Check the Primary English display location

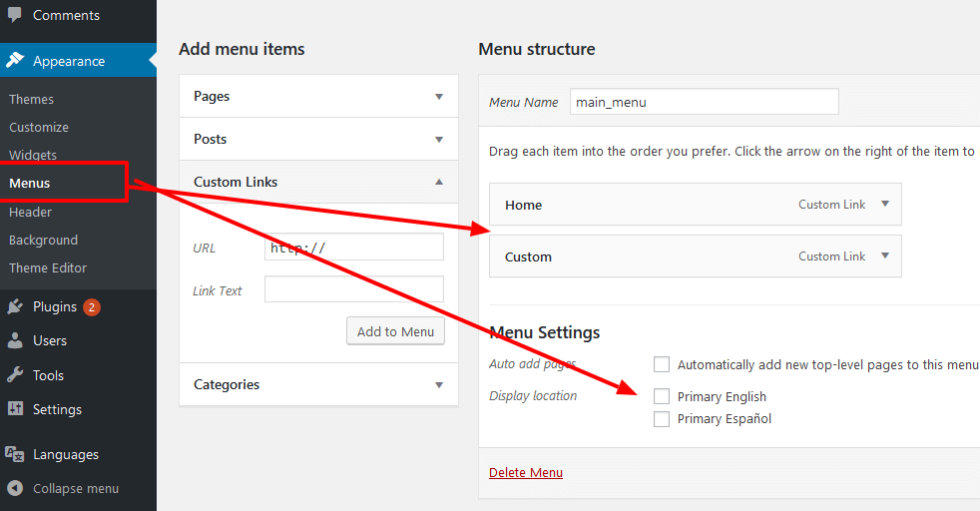click(662, 396)
